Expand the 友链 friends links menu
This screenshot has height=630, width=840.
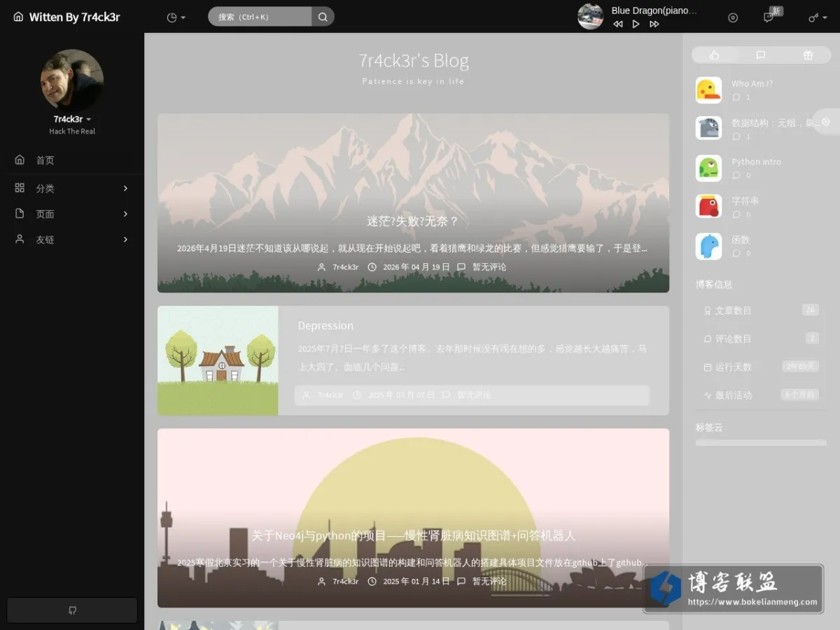pyautogui.click(x=72, y=239)
